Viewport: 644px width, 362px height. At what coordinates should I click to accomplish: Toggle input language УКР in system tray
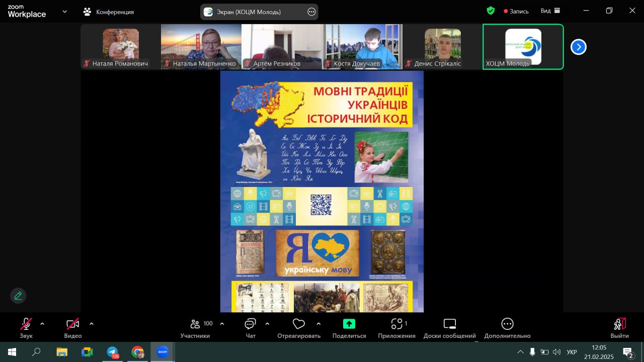(x=572, y=352)
